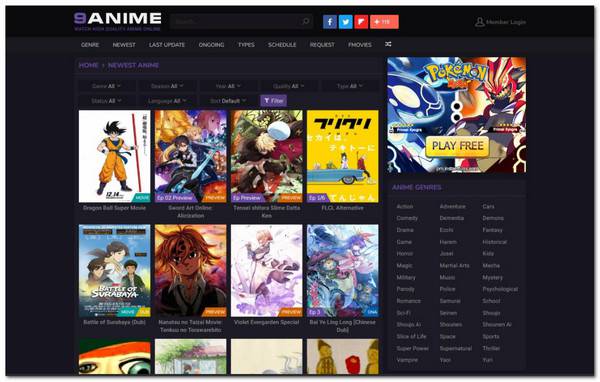Select the Super Power genre
The height and width of the screenshot is (382, 600).
(412, 348)
